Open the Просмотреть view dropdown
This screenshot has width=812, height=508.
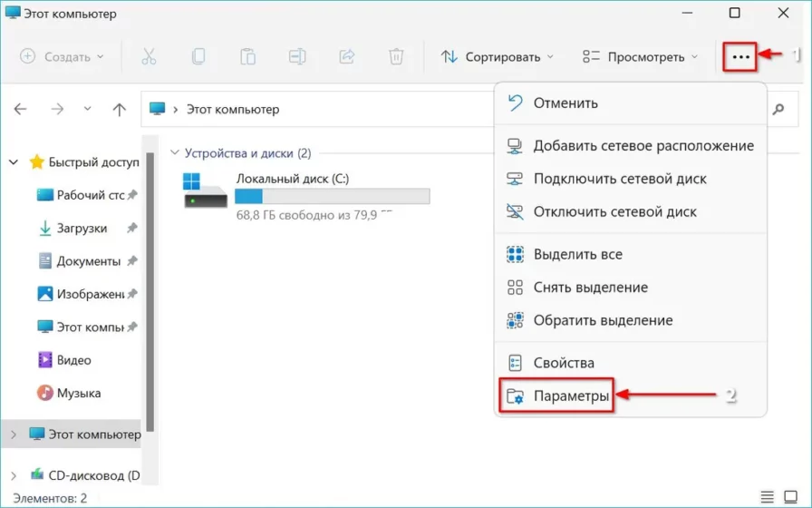coord(641,56)
